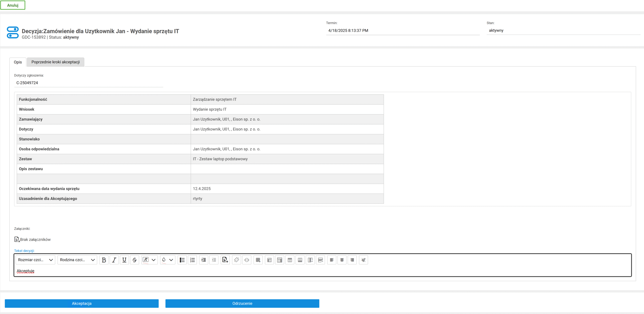Click the insert image icon
This screenshot has width=644, height=314.
pyautogui.click(x=225, y=260)
